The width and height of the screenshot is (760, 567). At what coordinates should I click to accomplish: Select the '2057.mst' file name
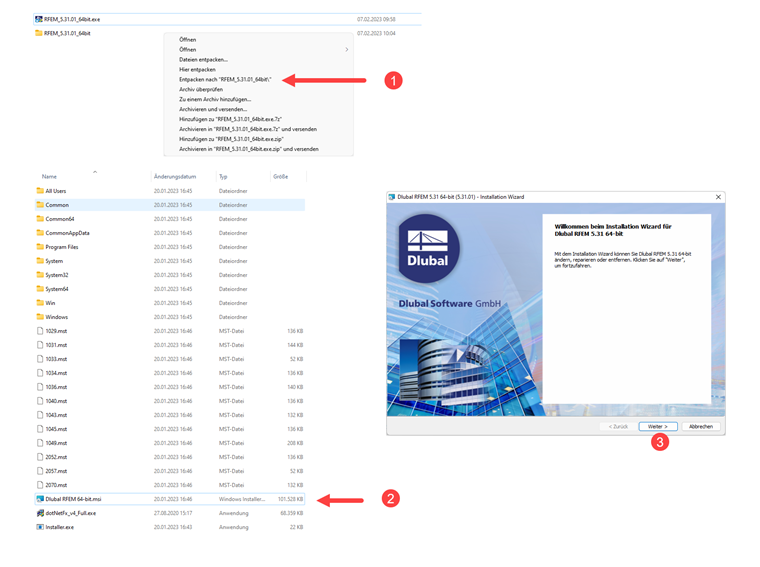(56, 471)
